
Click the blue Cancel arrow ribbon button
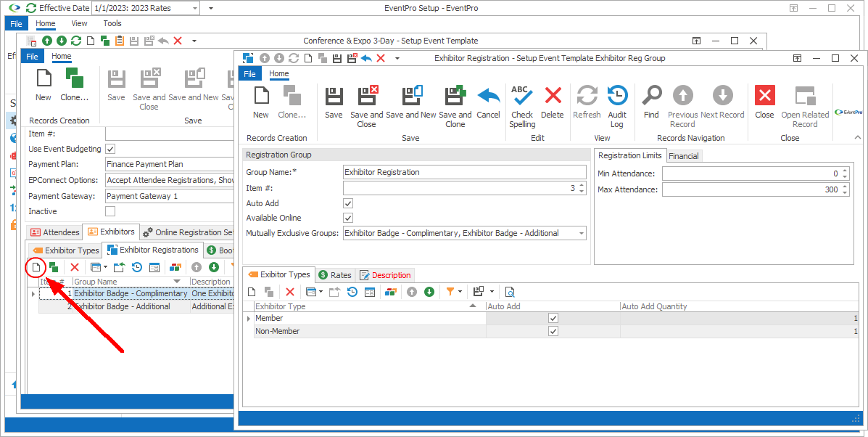click(488, 102)
